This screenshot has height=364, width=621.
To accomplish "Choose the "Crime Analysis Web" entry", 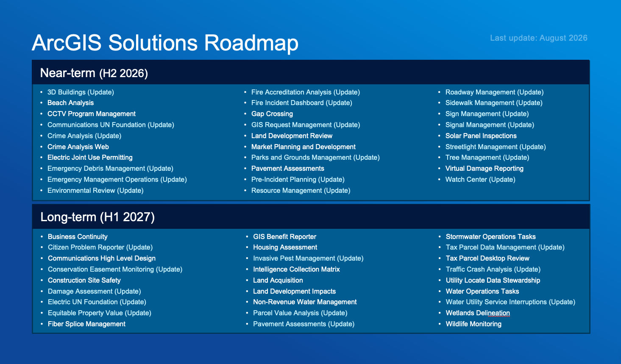I will tap(78, 147).
